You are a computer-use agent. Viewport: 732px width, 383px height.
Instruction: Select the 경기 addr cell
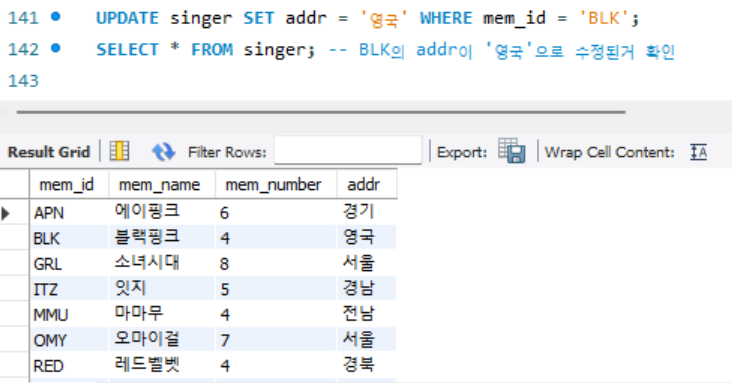point(367,213)
